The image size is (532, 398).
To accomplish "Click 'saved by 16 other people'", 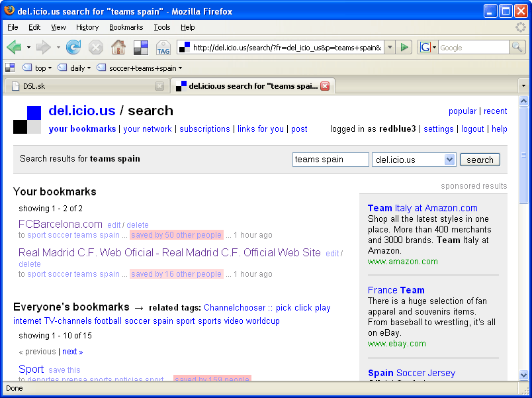I will [x=177, y=274].
